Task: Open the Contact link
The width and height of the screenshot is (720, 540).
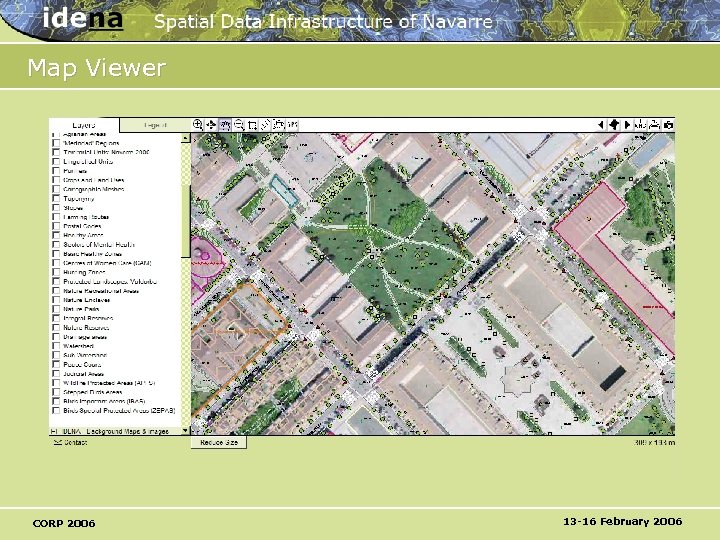Action: (x=75, y=442)
